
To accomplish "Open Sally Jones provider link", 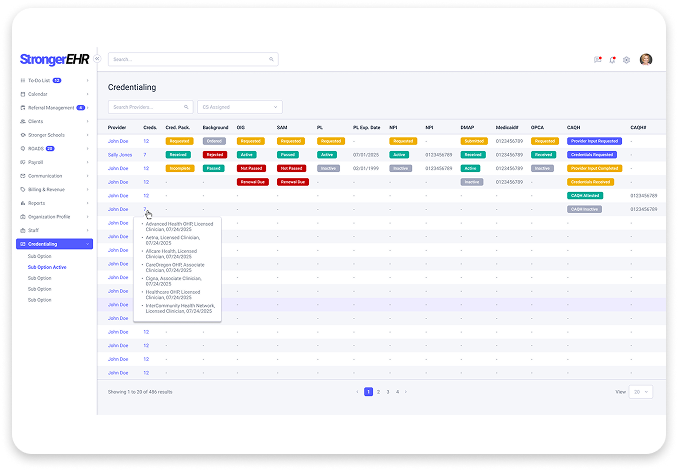I will point(121,155).
